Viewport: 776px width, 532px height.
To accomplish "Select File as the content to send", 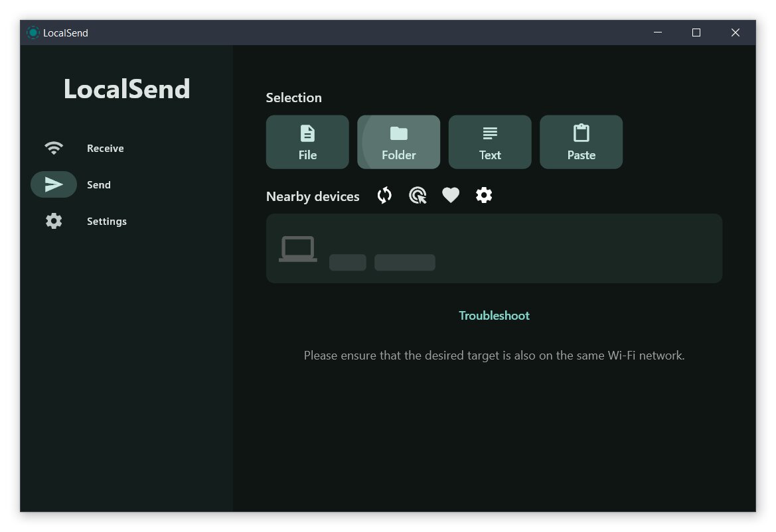I will pos(307,142).
